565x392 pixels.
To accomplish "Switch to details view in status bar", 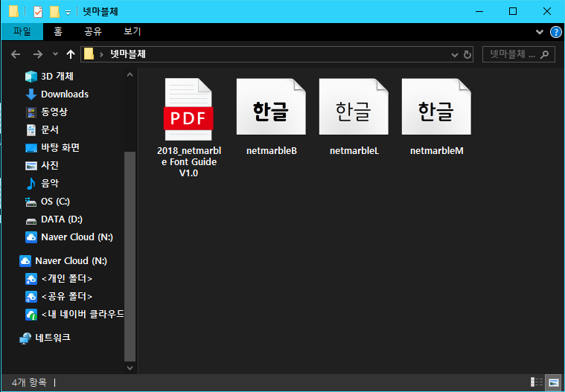I will [537, 382].
